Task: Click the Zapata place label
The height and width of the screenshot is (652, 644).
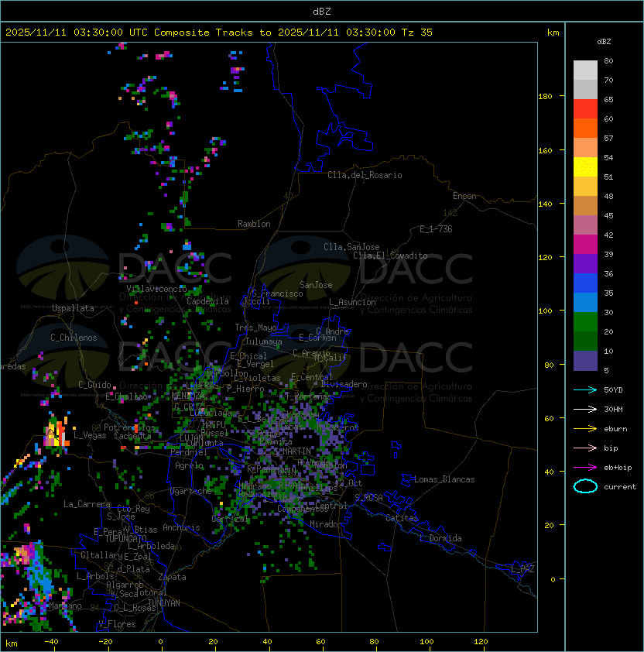Action: point(172,577)
